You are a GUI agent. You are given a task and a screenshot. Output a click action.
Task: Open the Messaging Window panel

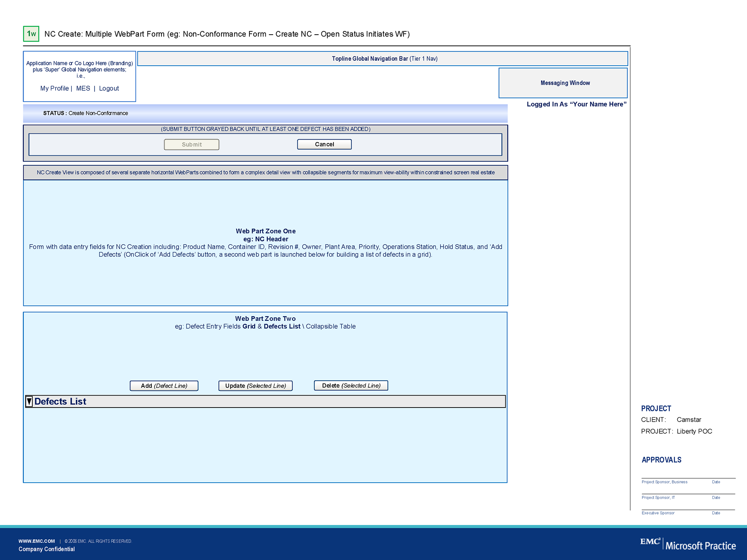click(x=563, y=83)
